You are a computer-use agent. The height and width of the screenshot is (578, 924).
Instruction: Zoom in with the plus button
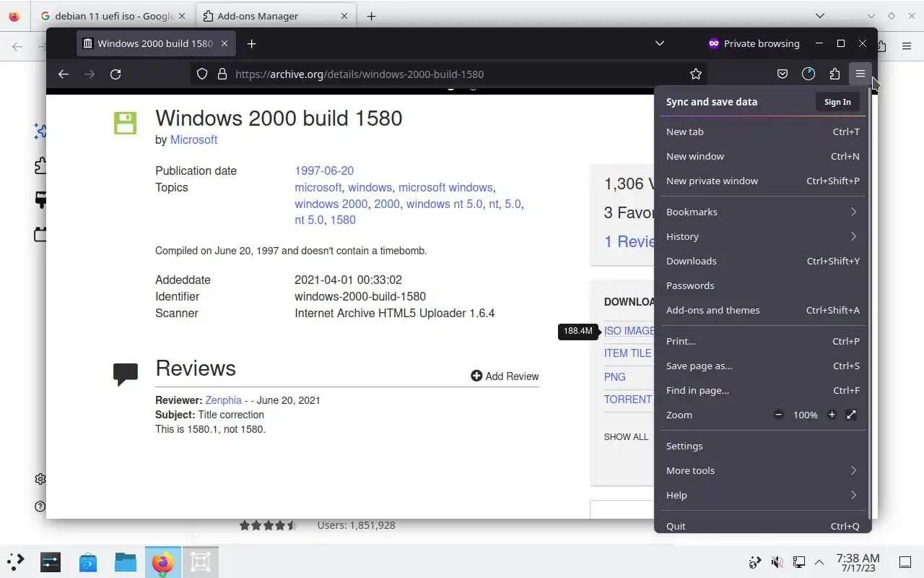832,415
